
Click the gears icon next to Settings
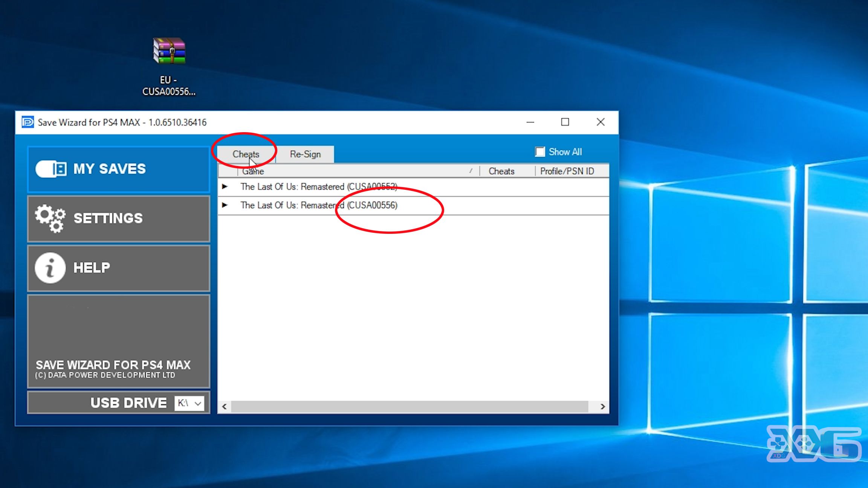pos(50,218)
